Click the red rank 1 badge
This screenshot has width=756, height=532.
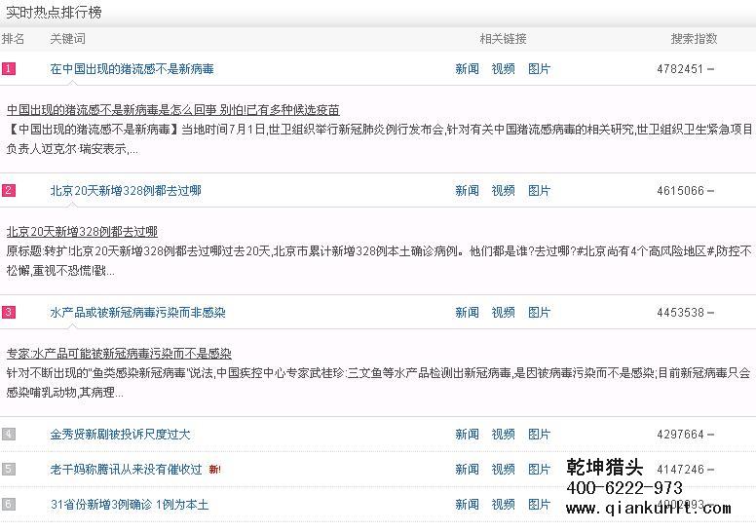pyautogui.click(x=9, y=69)
